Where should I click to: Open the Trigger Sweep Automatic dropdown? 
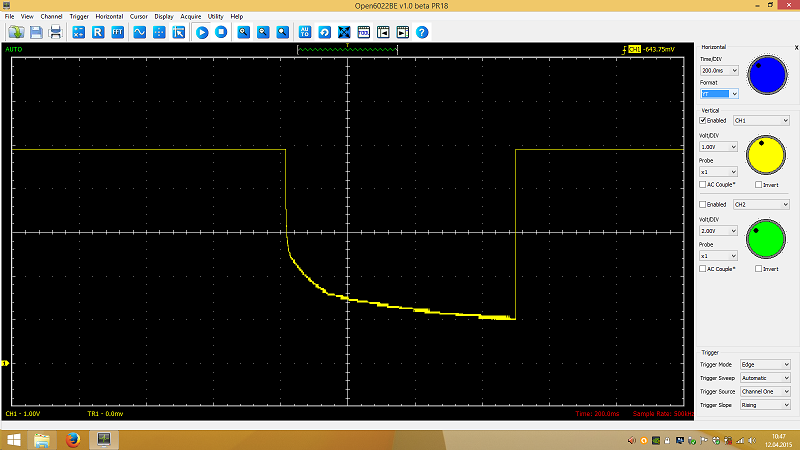click(x=765, y=378)
